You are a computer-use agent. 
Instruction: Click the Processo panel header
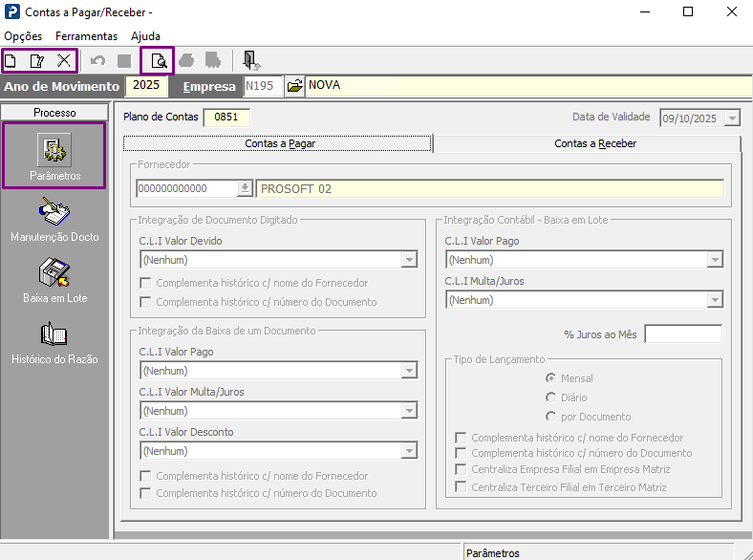[x=54, y=113]
